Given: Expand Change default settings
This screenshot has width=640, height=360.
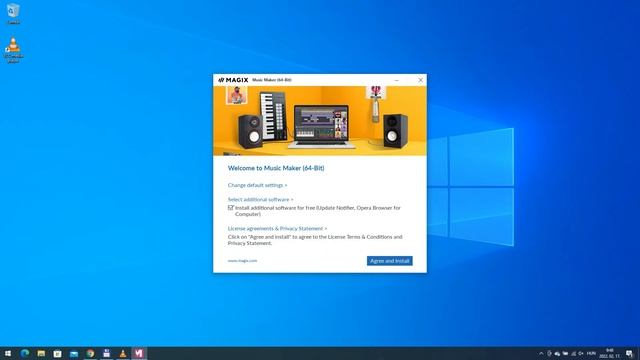Looking at the screenshot, I should click(x=257, y=185).
